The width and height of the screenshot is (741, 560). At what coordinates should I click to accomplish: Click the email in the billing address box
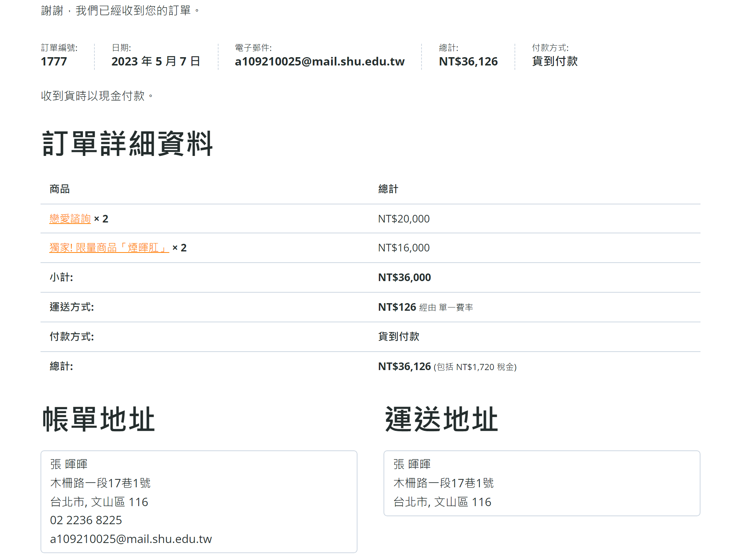click(131, 539)
